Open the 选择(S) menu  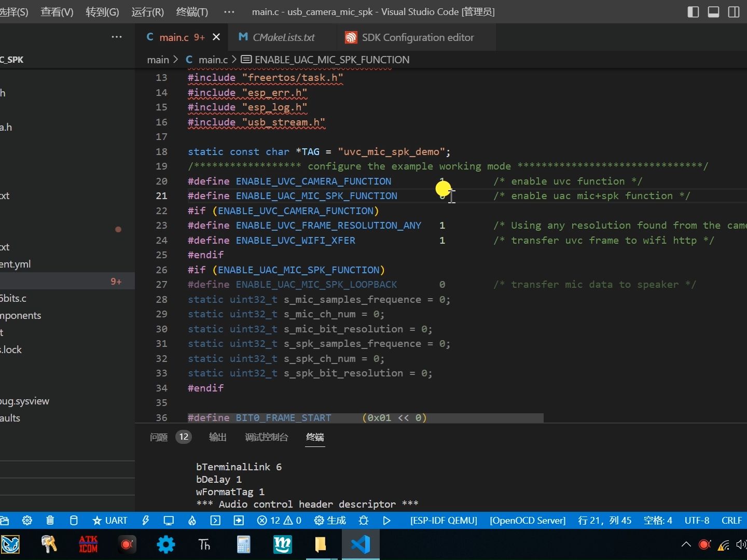(14, 11)
